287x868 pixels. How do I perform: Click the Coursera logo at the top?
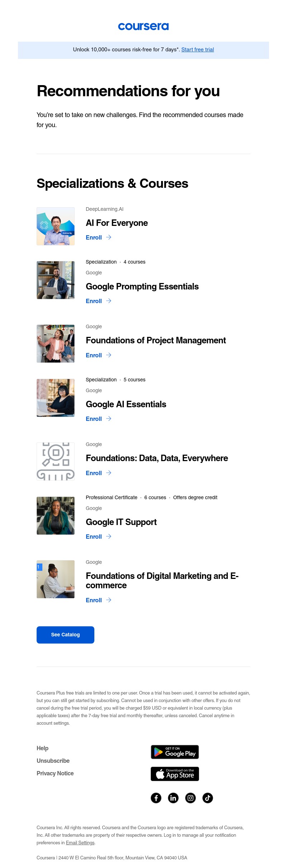143,26
